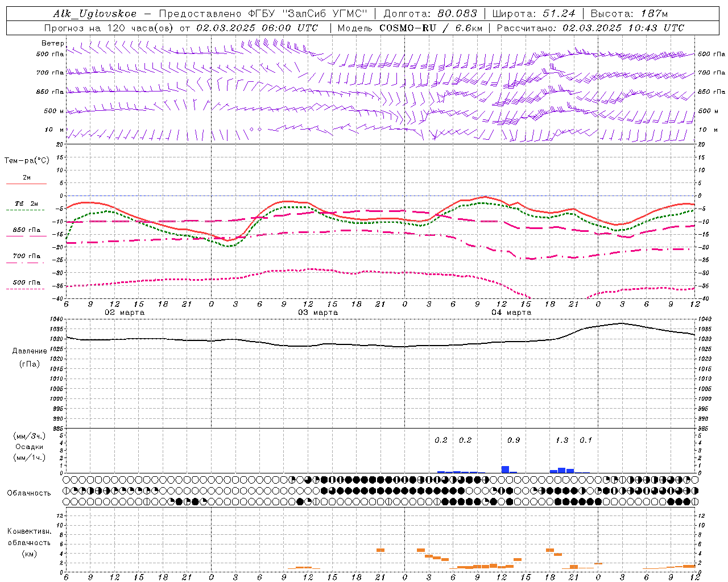Click the Широта: 51.24 value
Screen dimensions: 728x582
pyautogui.click(x=533, y=14)
